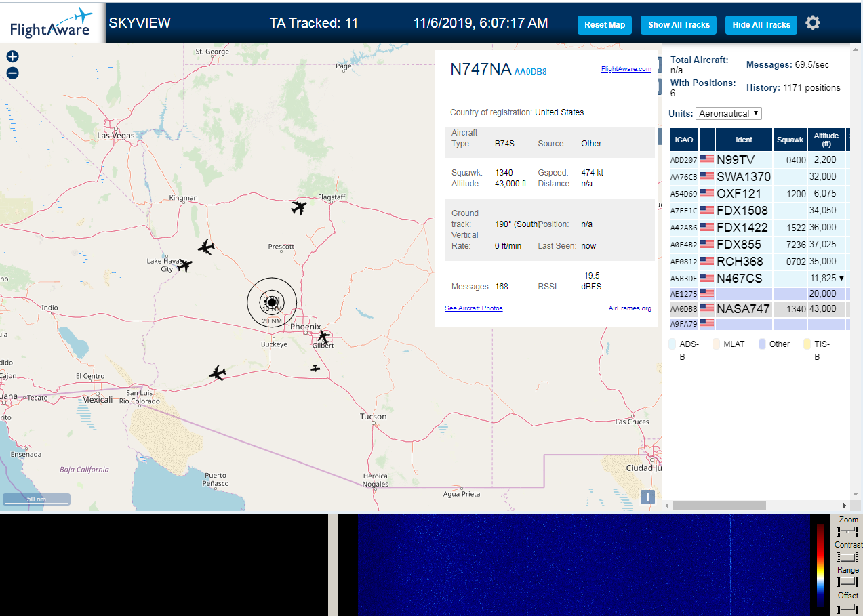Viewport: 863px width, 616px height.
Task: Click the flag icon in SWA1370 row
Action: pyautogui.click(x=707, y=177)
